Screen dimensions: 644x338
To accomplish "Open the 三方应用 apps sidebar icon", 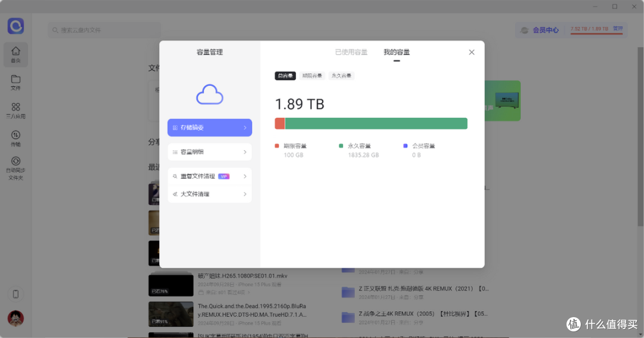I will (x=16, y=111).
